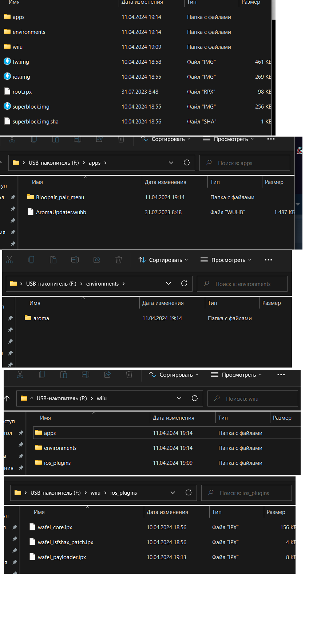Select USB-накопитель (F:) breadcrumb in environments window
The image size is (313, 644).
(51, 283)
